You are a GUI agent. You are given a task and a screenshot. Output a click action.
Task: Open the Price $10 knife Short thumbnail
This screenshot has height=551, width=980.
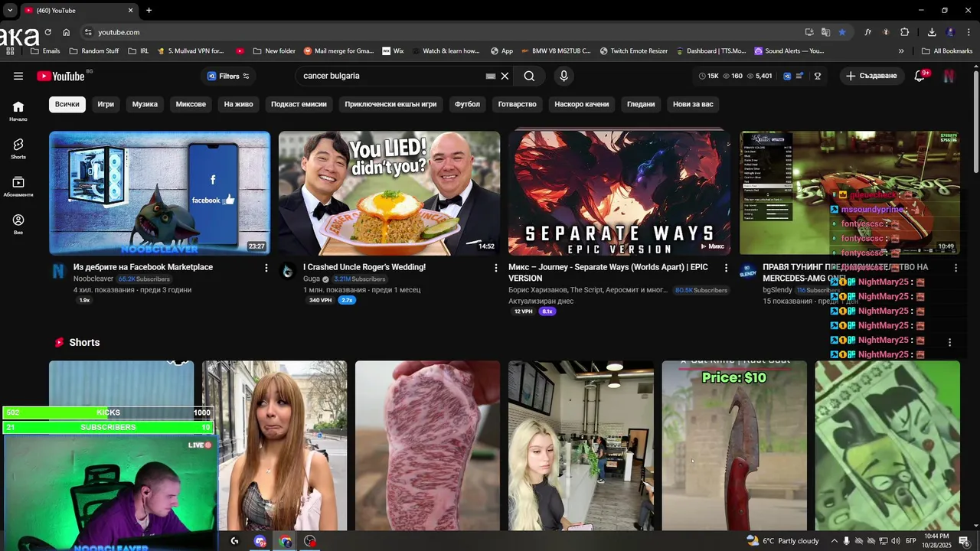[734, 445]
